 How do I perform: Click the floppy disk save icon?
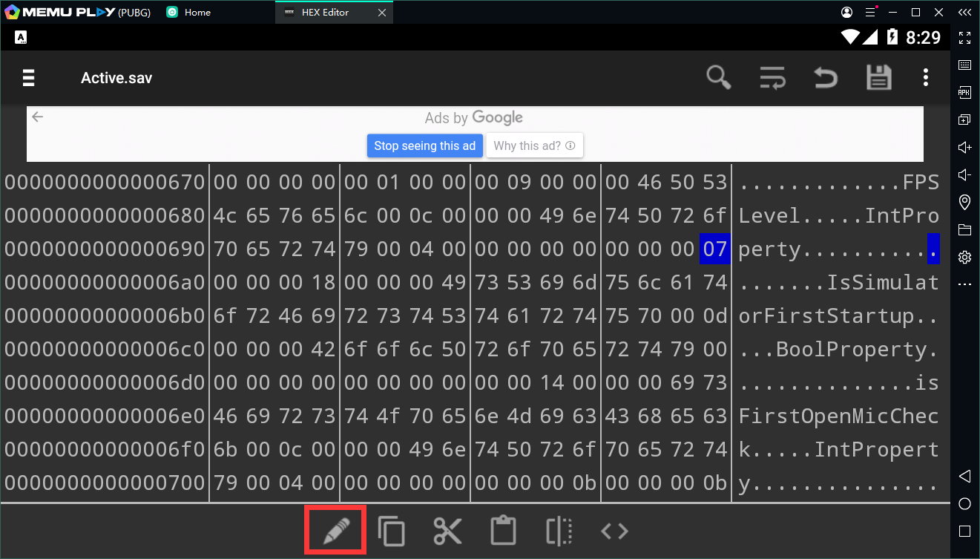click(878, 77)
